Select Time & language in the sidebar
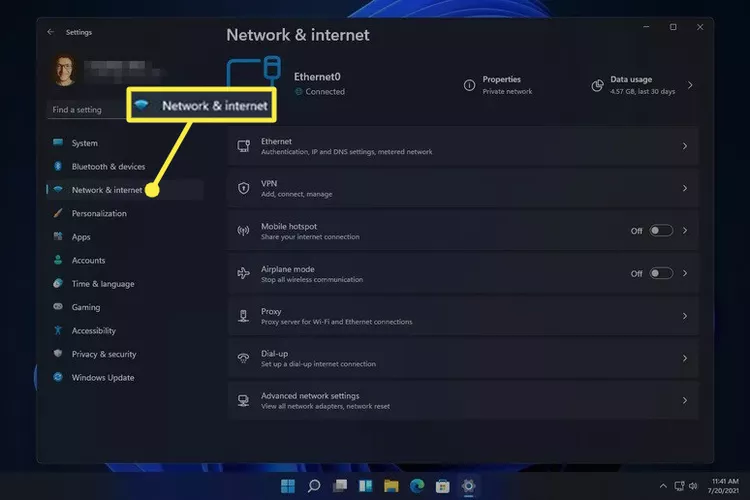The width and height of the screenshot is (750, 500). 124,283
